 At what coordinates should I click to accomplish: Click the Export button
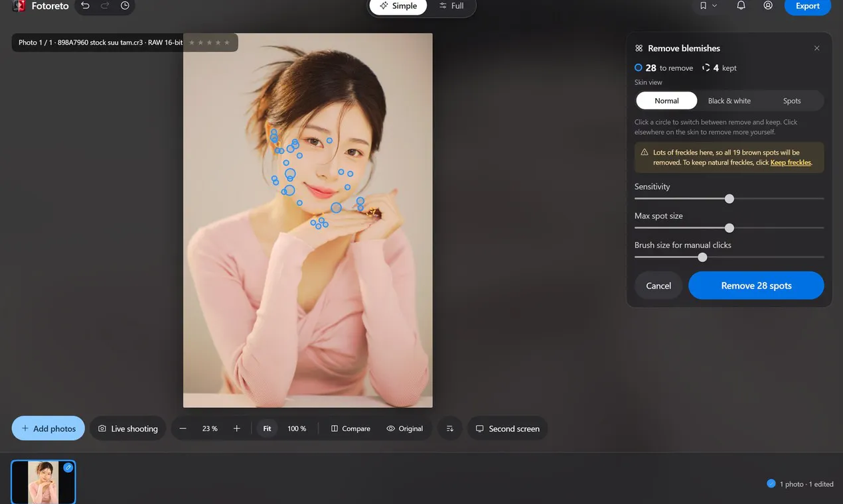click(x=807, y=6)
